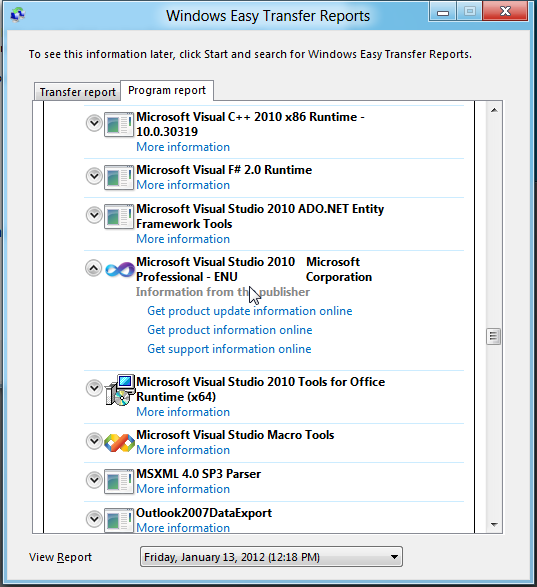Click the Visual C++ 2010 x86 Runtime program icon
The image size is (537, 587).
point(119,125)
